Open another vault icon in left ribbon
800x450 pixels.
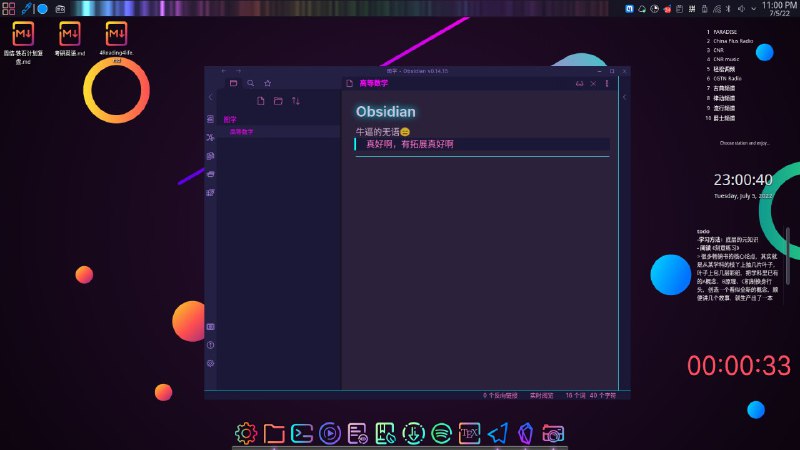click(x=210, y=327)
